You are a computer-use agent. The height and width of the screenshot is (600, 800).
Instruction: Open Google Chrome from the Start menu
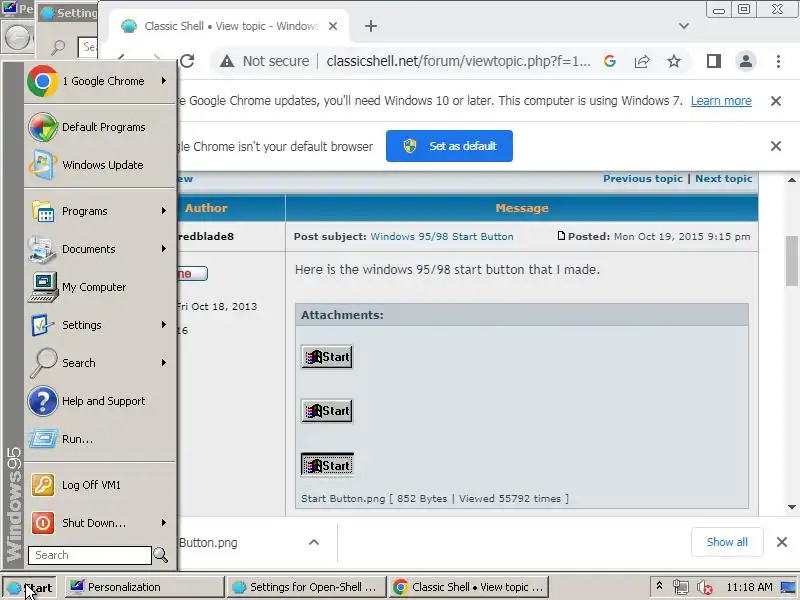click(99, 81)
